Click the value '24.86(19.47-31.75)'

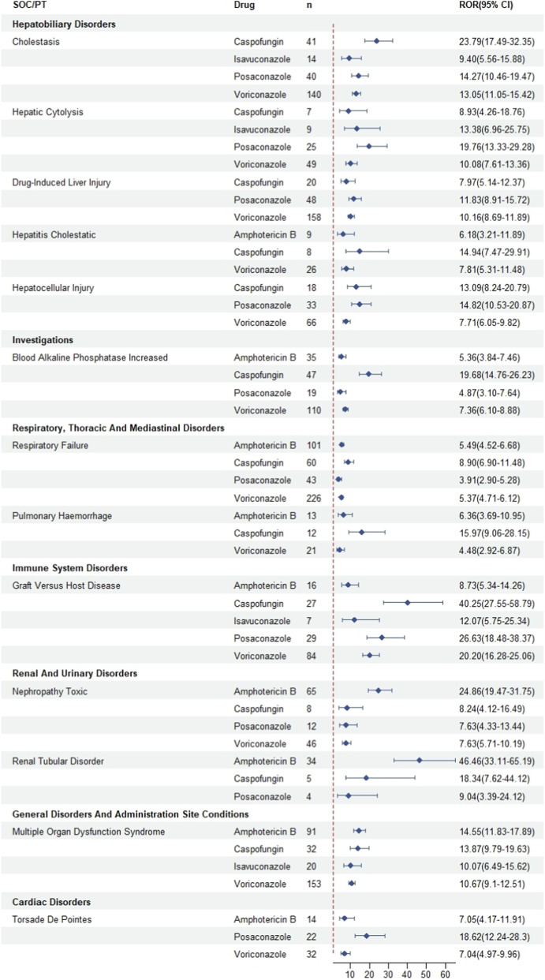click(x=486, y=690)
